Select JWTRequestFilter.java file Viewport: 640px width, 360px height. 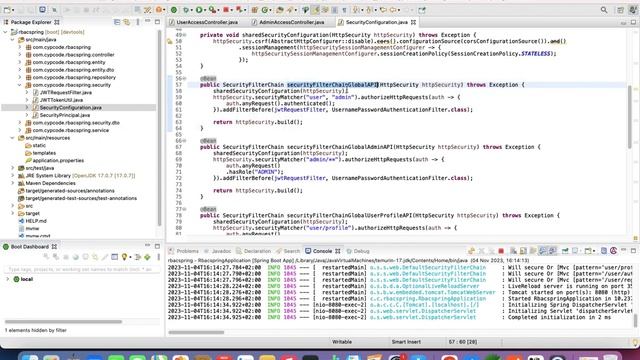coord(65,93)
